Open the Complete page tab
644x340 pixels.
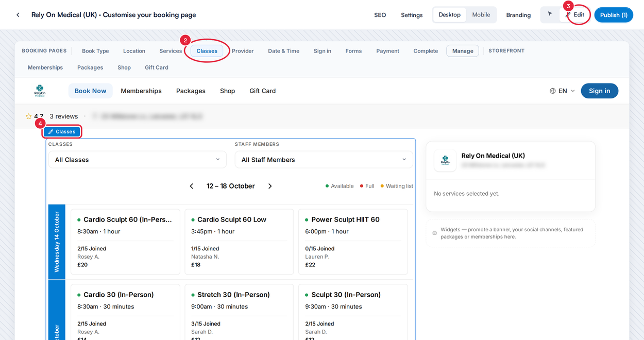tap(426, 51)
